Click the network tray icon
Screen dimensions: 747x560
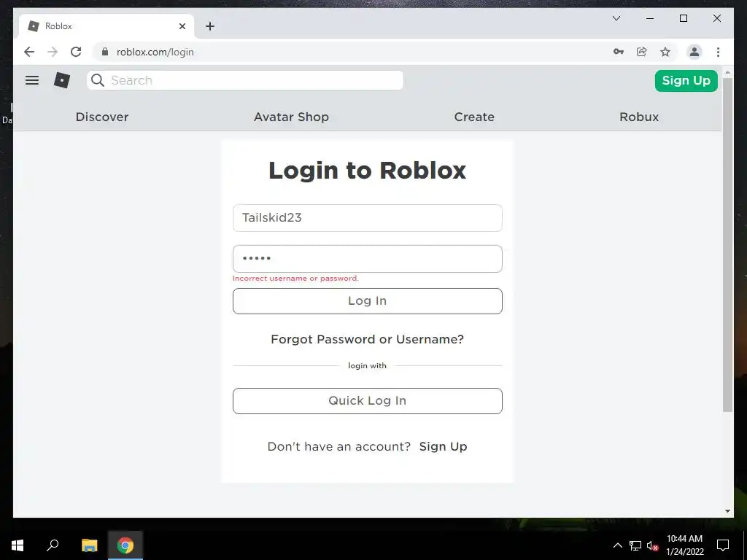coord(635,545)
